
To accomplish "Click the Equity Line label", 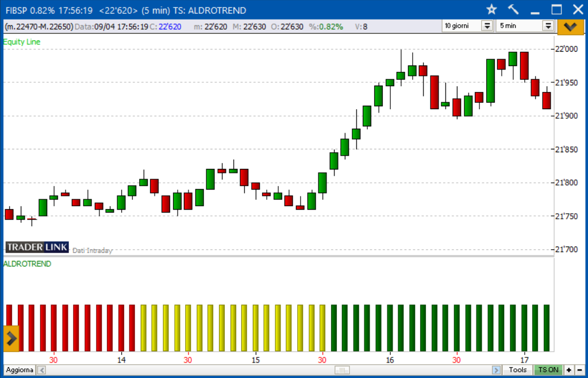I will tap(22, 42).
